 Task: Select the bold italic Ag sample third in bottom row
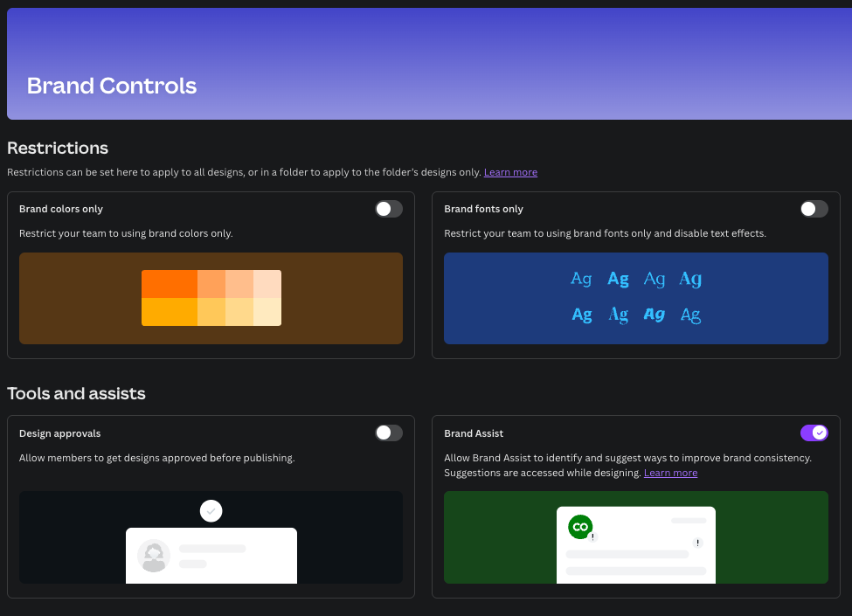pyautogui.click(x=654, y=315)
